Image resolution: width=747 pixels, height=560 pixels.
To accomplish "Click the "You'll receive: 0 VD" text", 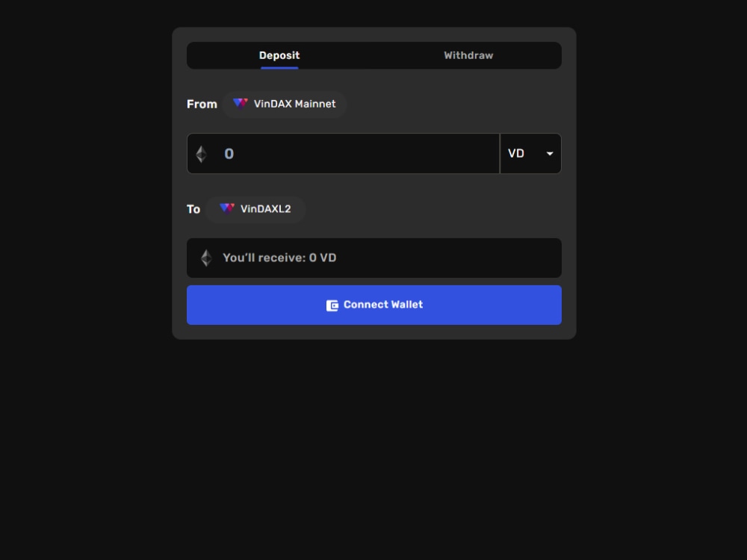I will click(279, 258).
